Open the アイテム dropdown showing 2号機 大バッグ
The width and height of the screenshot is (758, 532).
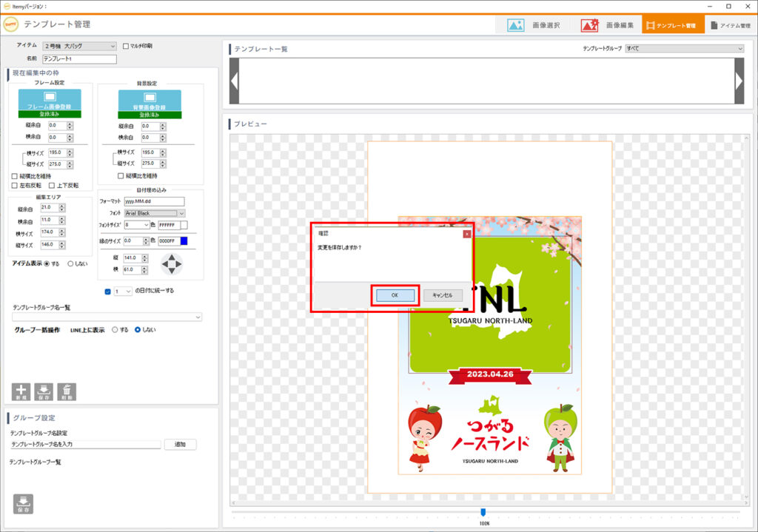79,46
